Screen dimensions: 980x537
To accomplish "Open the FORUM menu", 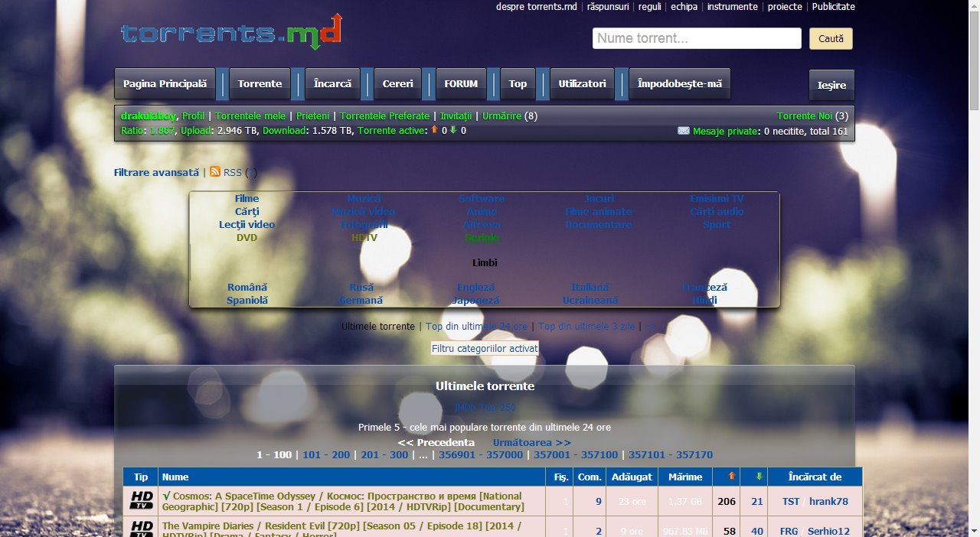I will point(461,83).
